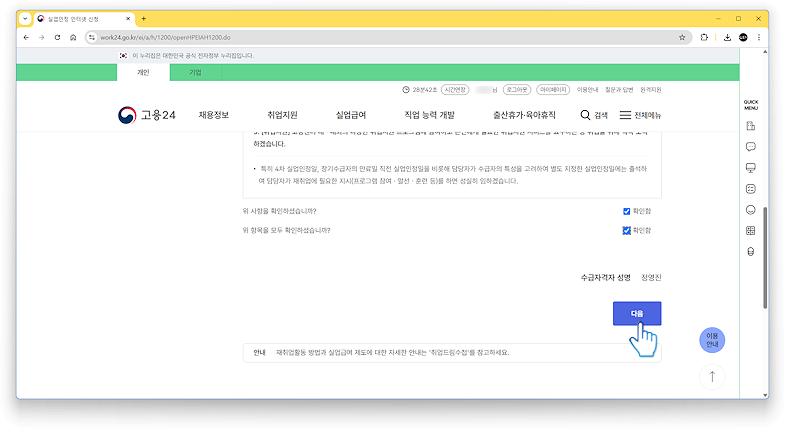Screen dimensions: 785x429
Task: Open the tab search dropdown arrow
Action: tap(25, 19)
